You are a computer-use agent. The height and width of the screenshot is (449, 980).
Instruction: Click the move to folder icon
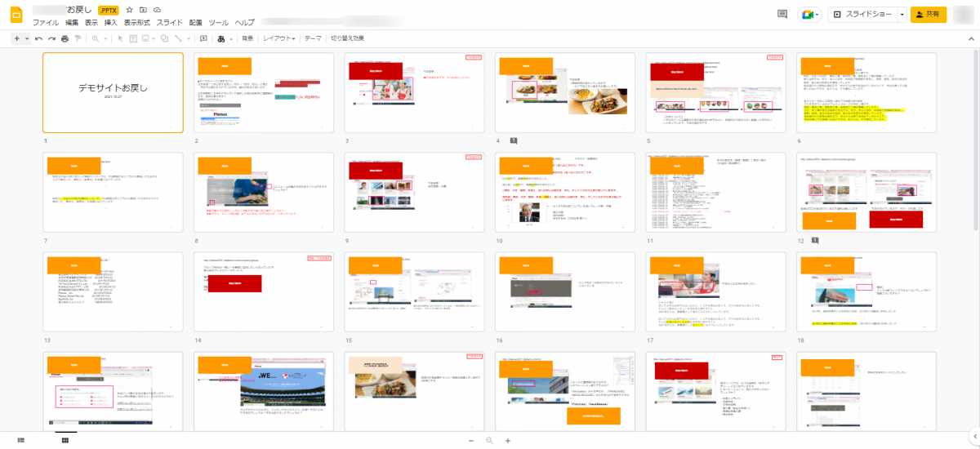click(x=143, y=10)
